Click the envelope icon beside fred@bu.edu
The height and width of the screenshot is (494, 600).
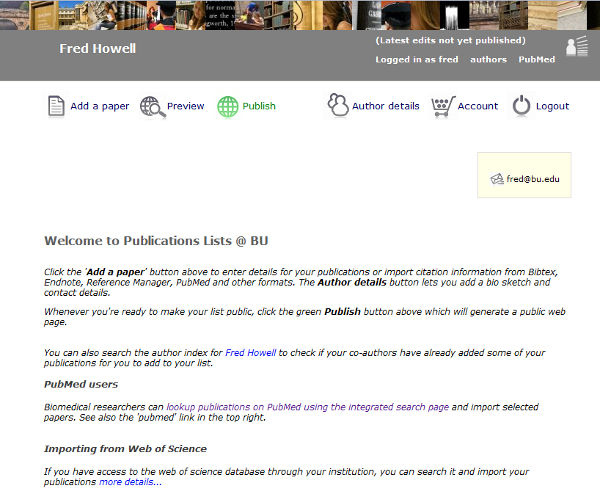[x=497, y=179]
